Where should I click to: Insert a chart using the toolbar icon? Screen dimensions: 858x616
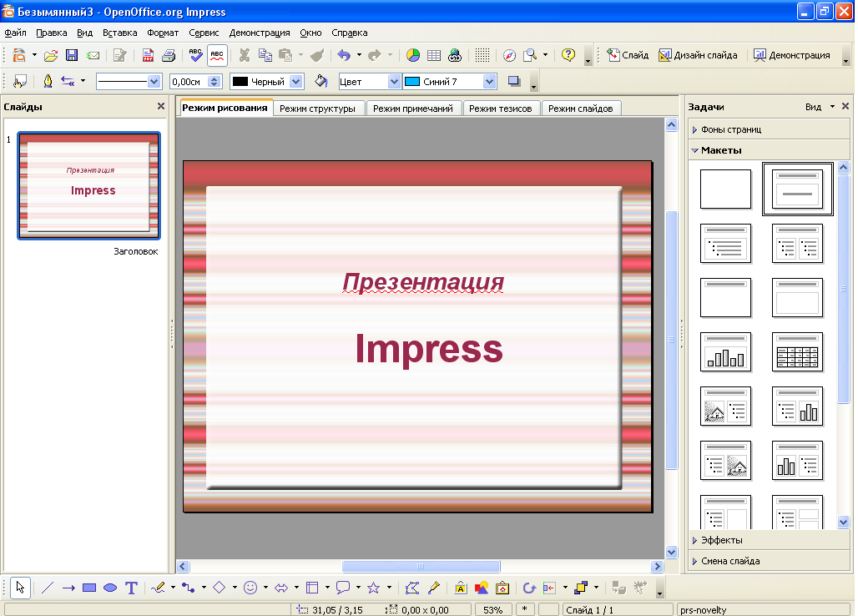pyautogui.click(x=413, y=56)
